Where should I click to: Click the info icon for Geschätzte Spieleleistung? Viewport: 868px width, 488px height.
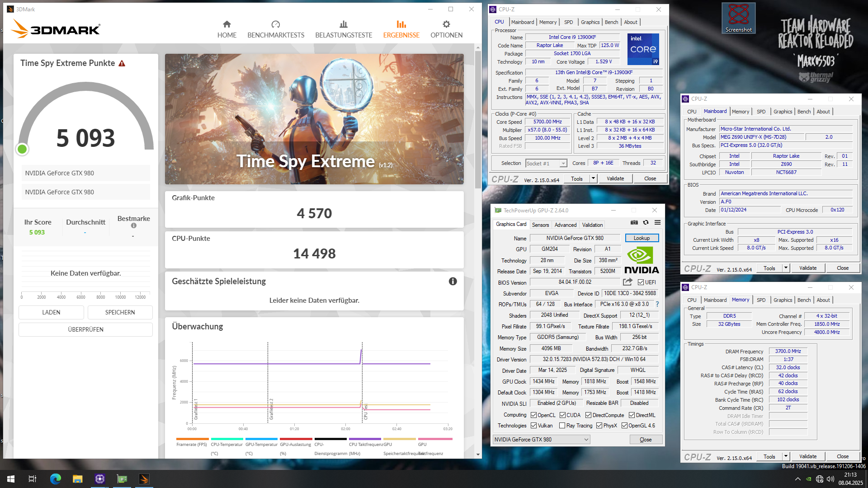(x=453, y=281)
